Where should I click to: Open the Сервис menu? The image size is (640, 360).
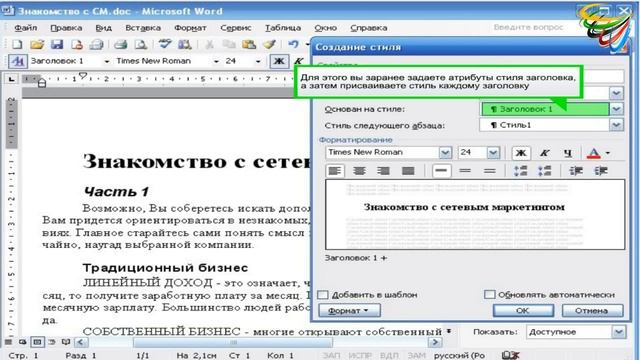tap(236, 28)
